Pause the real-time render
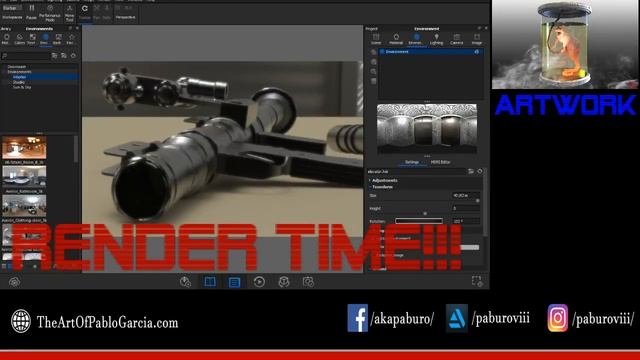The width and height of the screenshot is (640, 360). tap(31, 13)
